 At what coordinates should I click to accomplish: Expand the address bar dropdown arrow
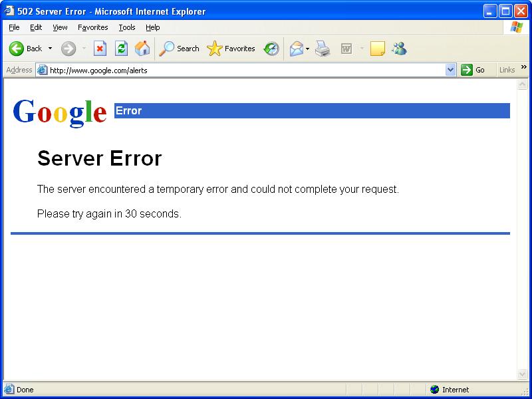click(450, 70)
